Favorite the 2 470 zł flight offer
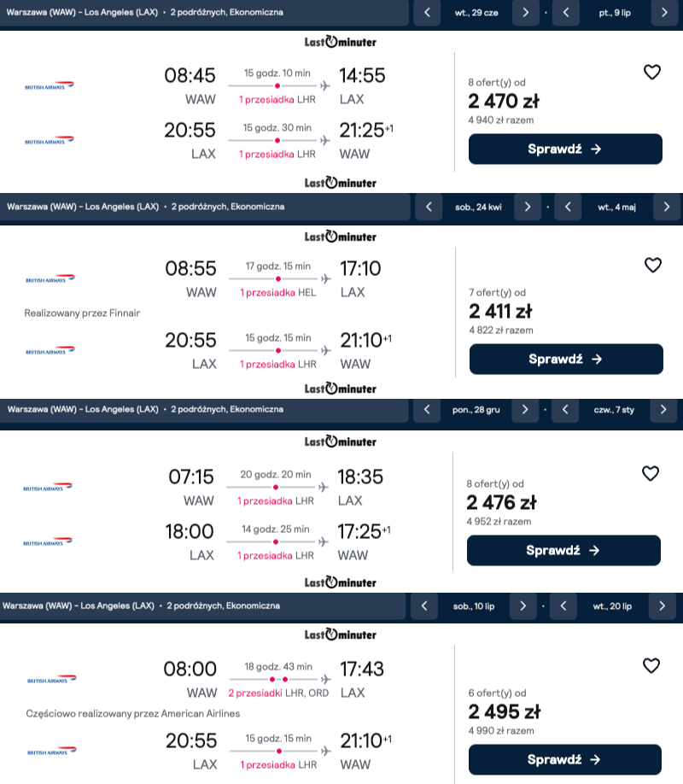Image resolution: width=683 pixels, height=784 pixels. [x=652, y=72]
